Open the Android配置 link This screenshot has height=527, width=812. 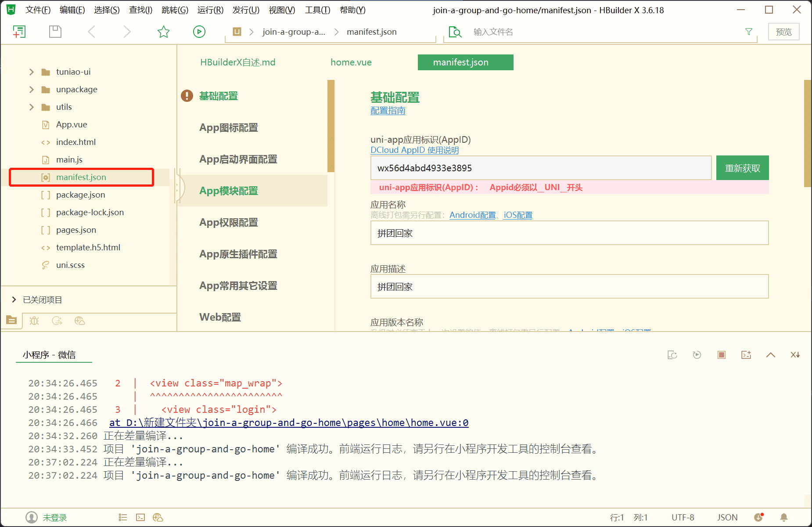pyautogui.click(x=473, y=215)
